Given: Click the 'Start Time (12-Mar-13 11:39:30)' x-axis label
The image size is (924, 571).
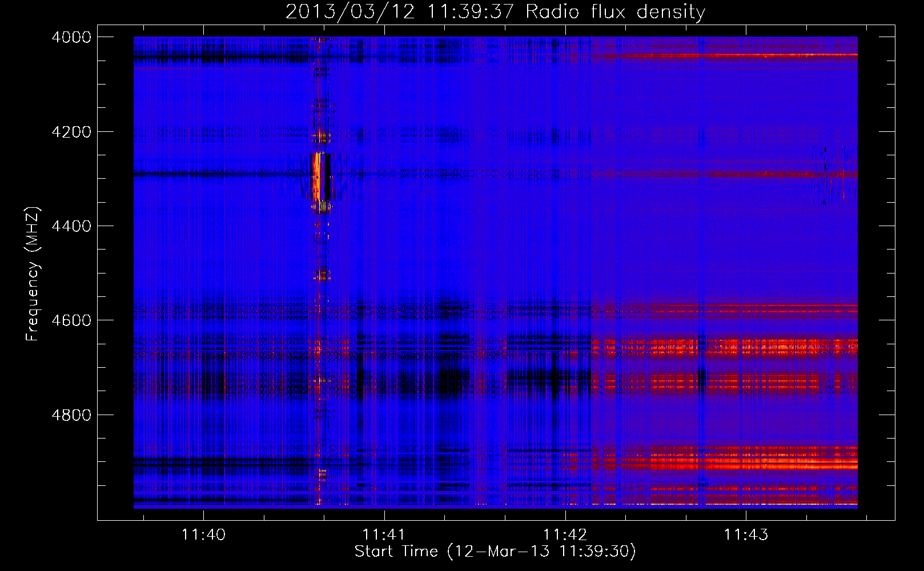Looking at the screenshot, I should [x=495, y=552].
